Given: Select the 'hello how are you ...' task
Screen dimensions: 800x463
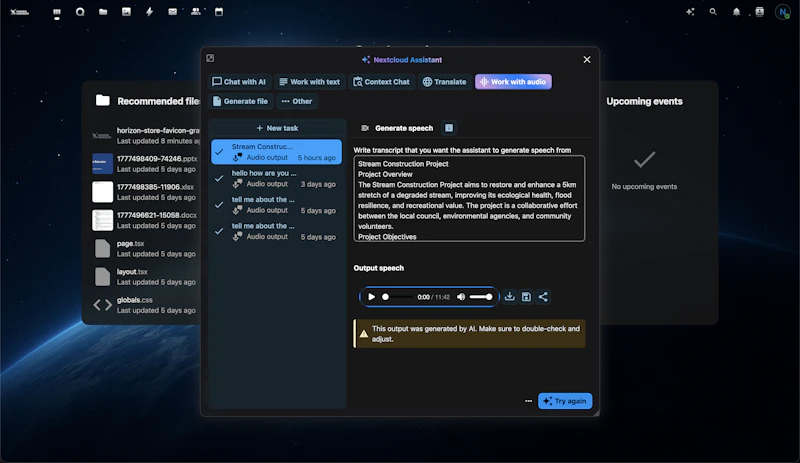Looking at the screenshot, I should [277, 178].
